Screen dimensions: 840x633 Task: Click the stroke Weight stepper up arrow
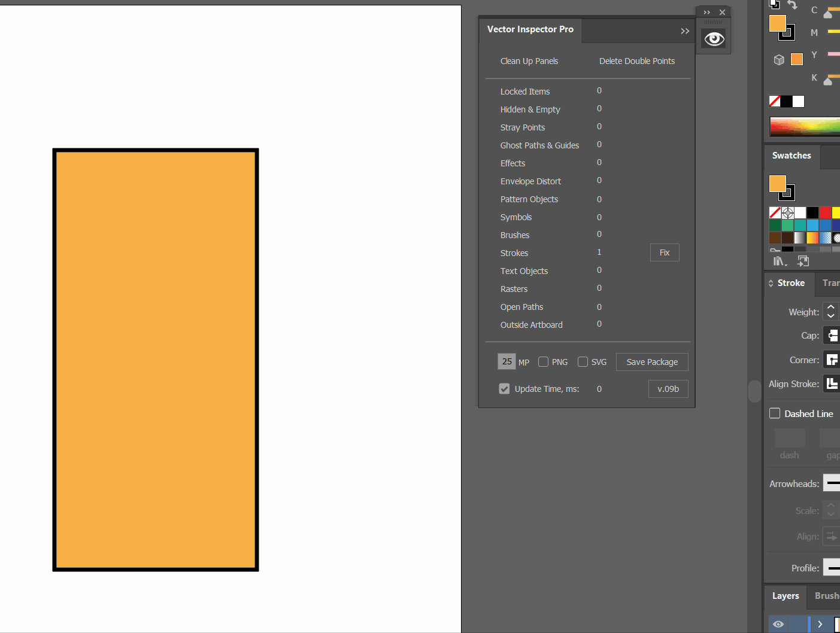831,308
